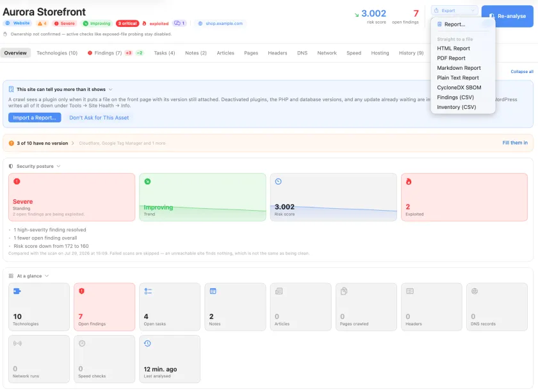The image size is (538, 392).
Task: Open the Export dropdown
Action: [x=454, y=11]
